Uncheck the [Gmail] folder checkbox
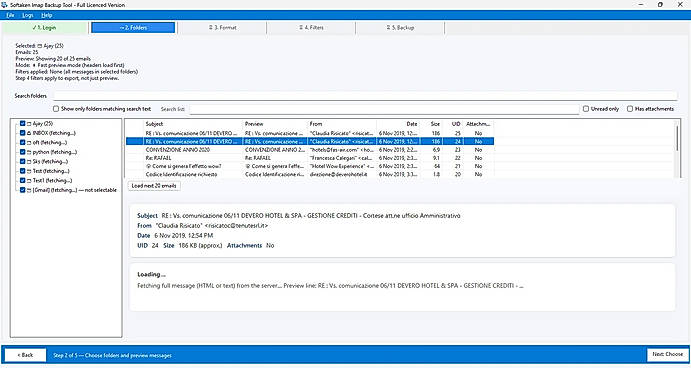 click(x=22, y=190)
